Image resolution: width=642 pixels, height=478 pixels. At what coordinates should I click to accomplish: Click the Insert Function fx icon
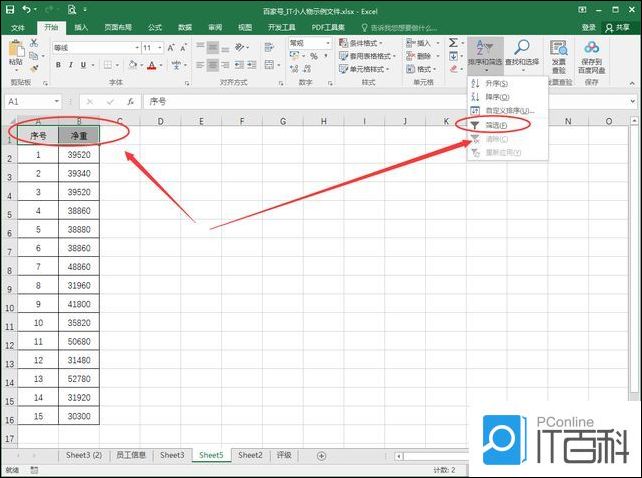(x=130, y=102)
